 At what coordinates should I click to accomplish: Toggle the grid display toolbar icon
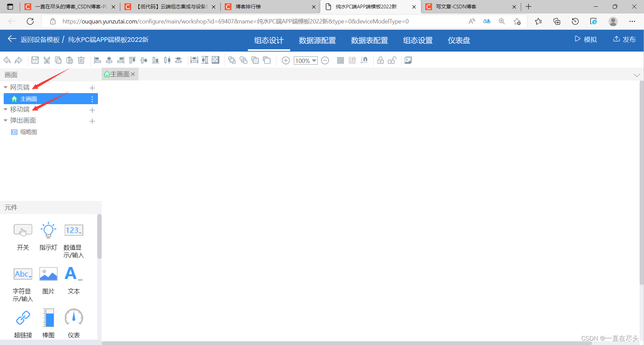(x=340, y=60)
